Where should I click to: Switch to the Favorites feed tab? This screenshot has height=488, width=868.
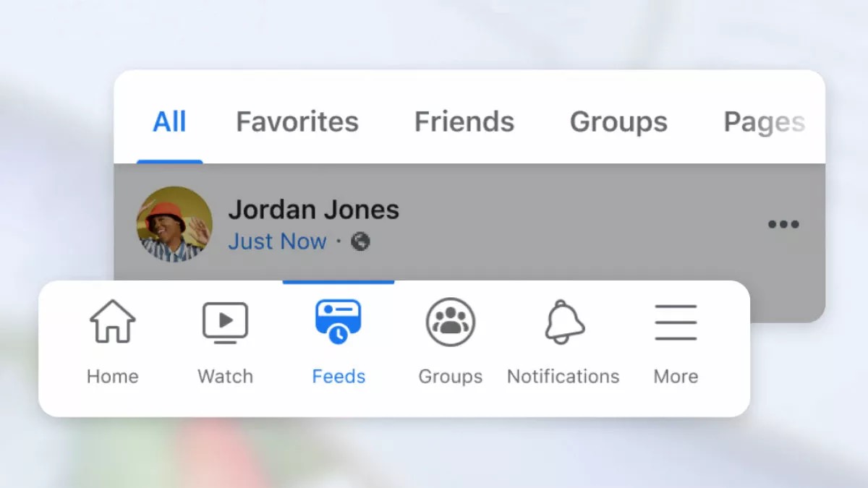click(x=297, y=121)
